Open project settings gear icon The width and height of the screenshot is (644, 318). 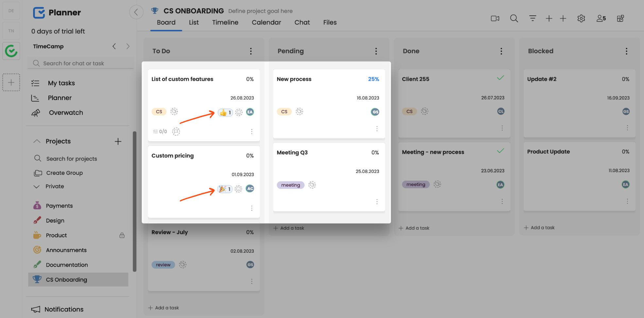(581, 18)
